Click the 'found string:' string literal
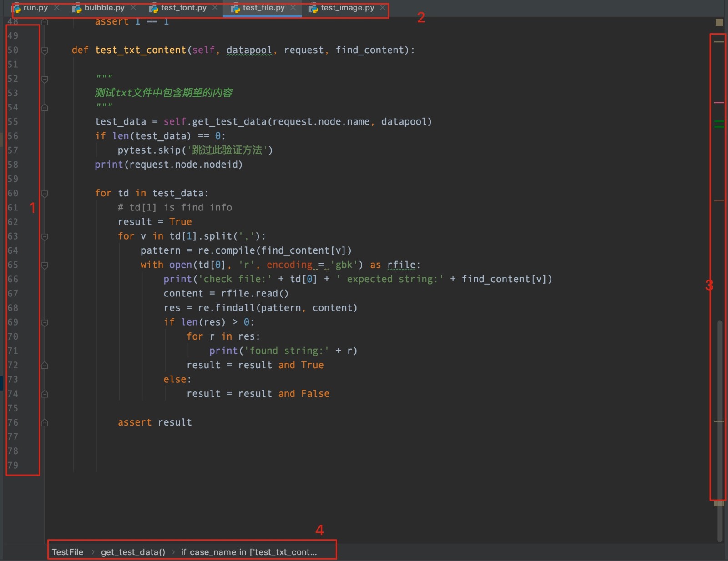 pyautogui.click(x=286, y=351)
